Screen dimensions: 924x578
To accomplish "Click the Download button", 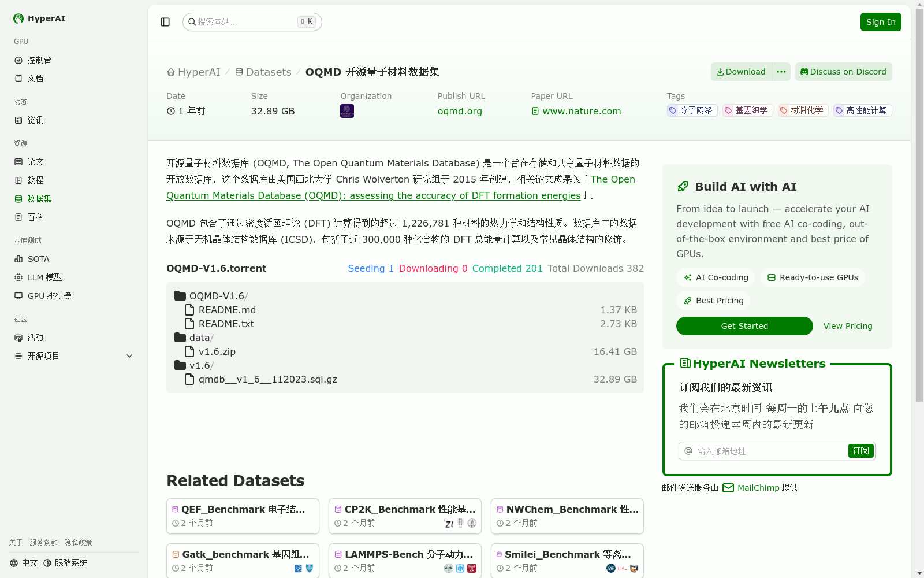I will coord(742,72).
